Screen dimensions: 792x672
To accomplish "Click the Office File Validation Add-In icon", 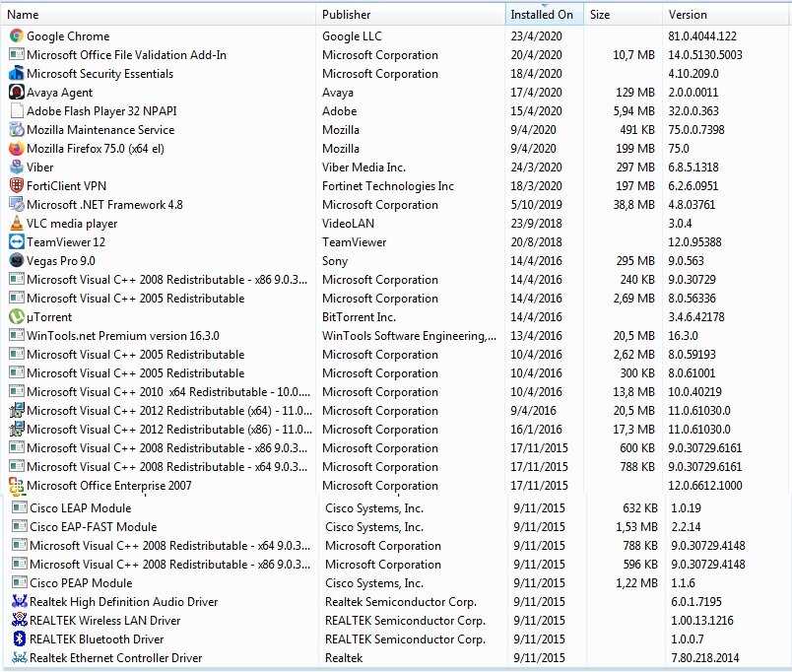I will click(17, 54).
